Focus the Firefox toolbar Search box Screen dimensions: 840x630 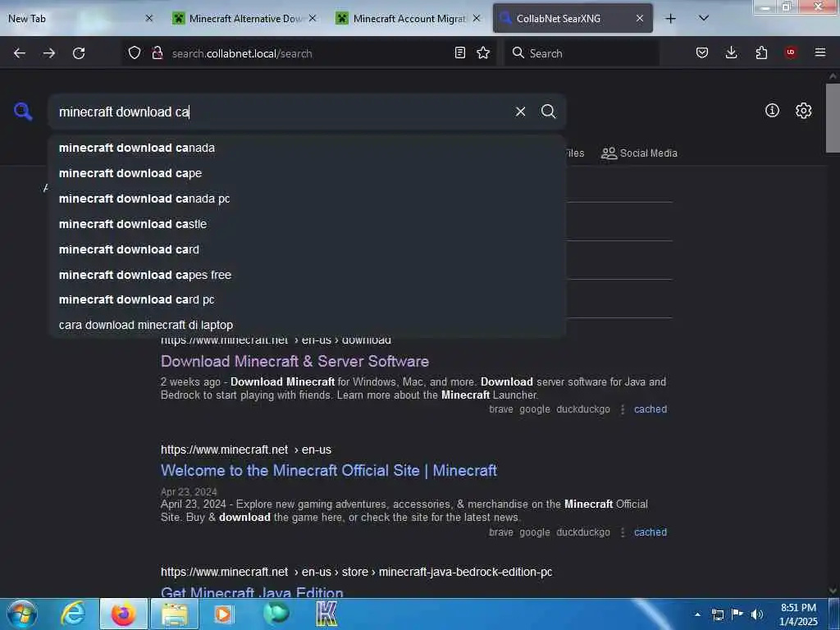tap(582, 53)
